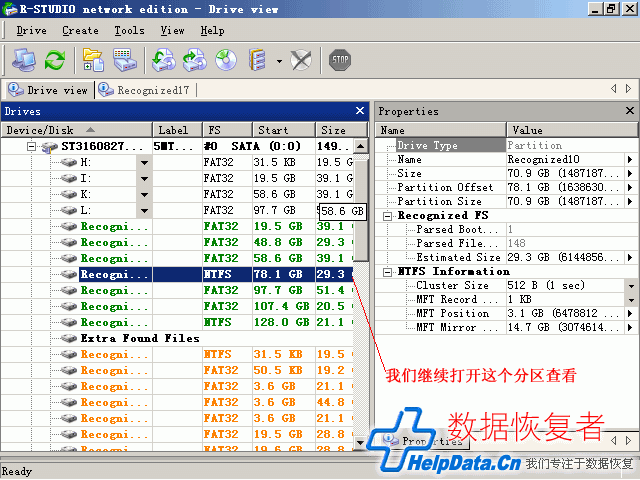Click the Drive Type property row
The height and width of the screenshot is (480, 640).
[506, 145]
